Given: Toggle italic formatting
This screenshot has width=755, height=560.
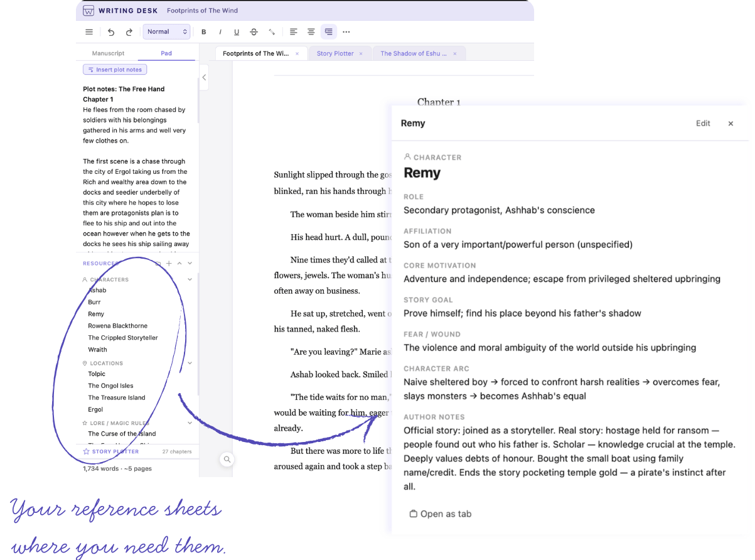Looking at the screenshot, I should click(220, 32).
